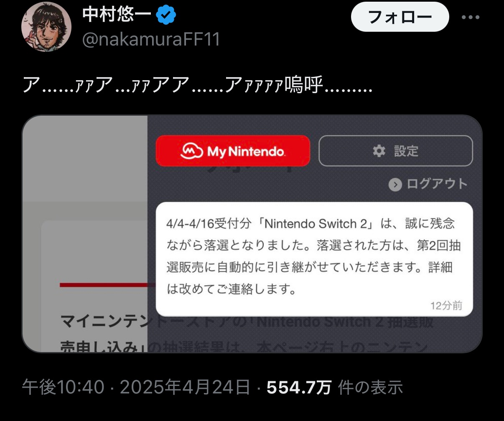Open the attached screenshot image
Screen dimensions: 504x421
tap(252, 234)
